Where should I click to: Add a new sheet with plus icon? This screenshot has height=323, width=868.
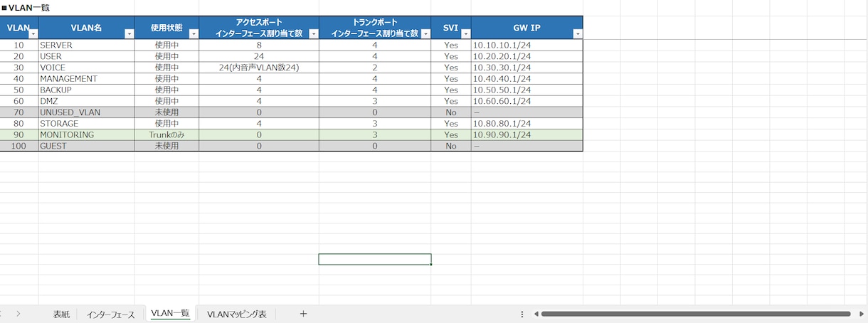303,314
